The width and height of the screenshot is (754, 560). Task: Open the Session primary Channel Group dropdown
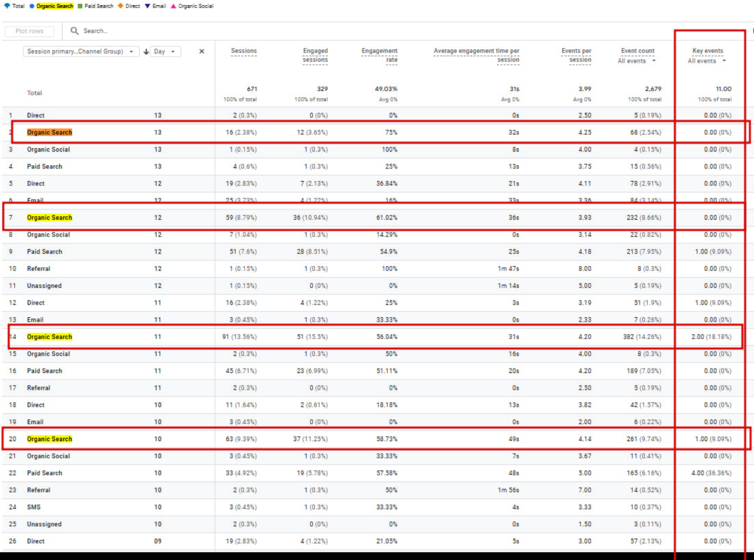[80, 51]
